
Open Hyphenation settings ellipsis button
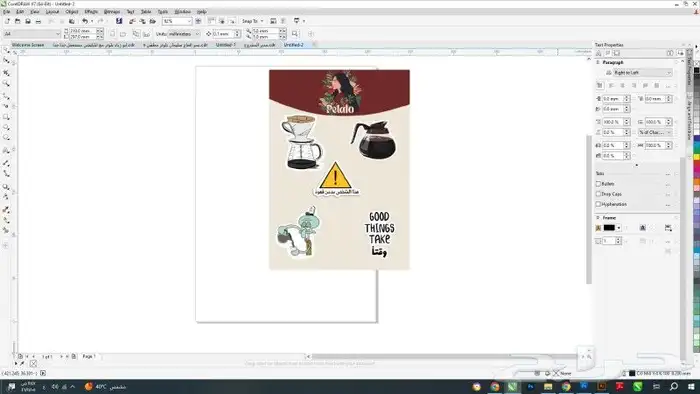668,204
